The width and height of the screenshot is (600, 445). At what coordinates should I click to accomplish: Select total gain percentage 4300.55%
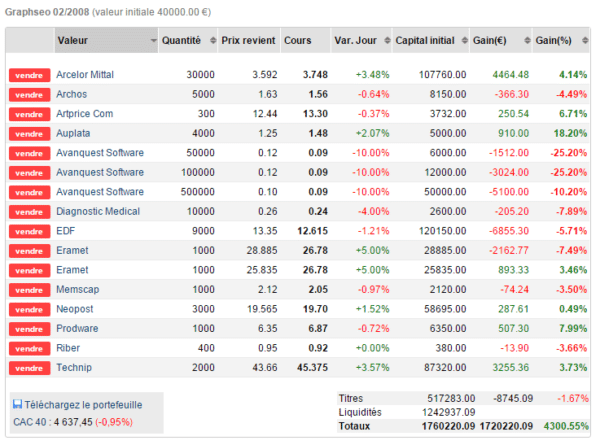566,426
